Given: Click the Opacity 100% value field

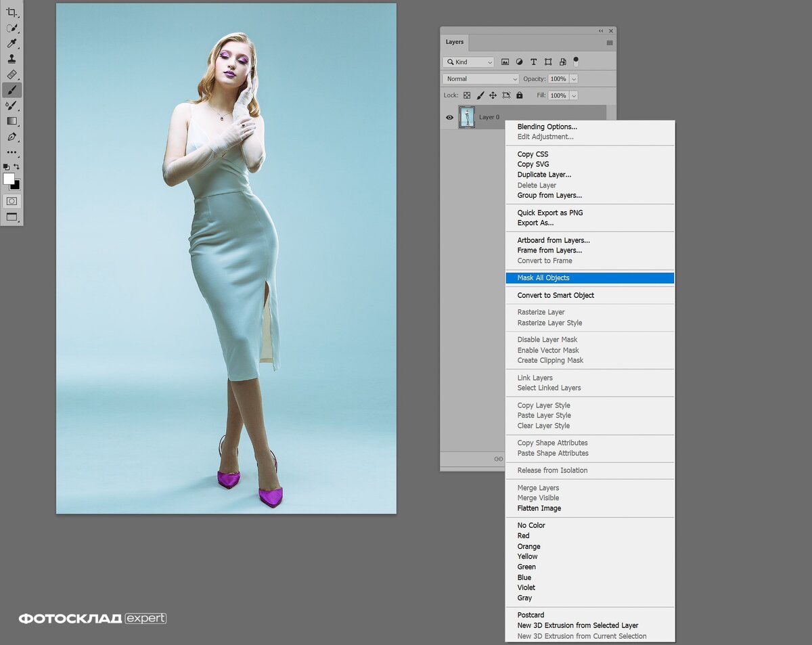Looking at the screenshot, I should (558, 79).
